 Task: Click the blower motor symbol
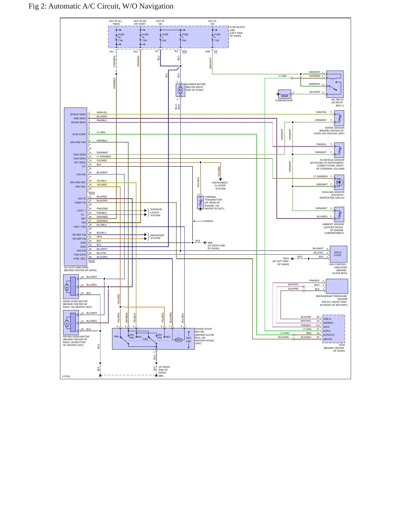pos(180,90)
